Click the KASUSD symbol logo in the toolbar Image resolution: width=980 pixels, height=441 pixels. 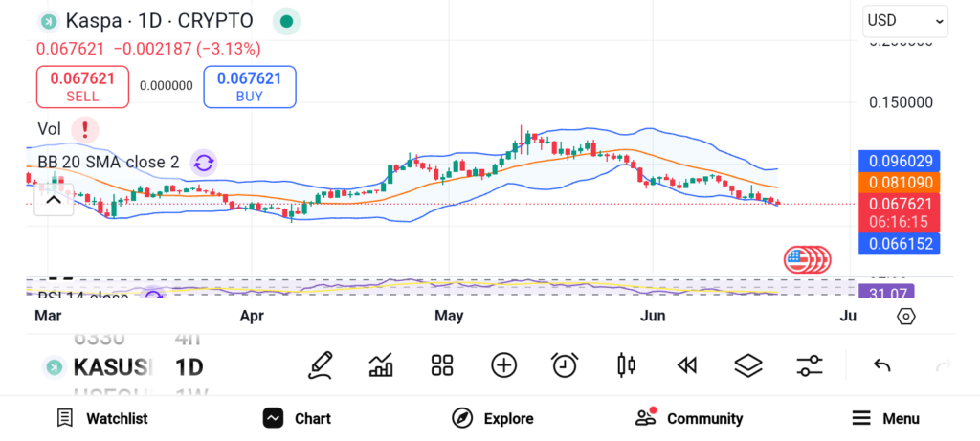pos(55,366)
